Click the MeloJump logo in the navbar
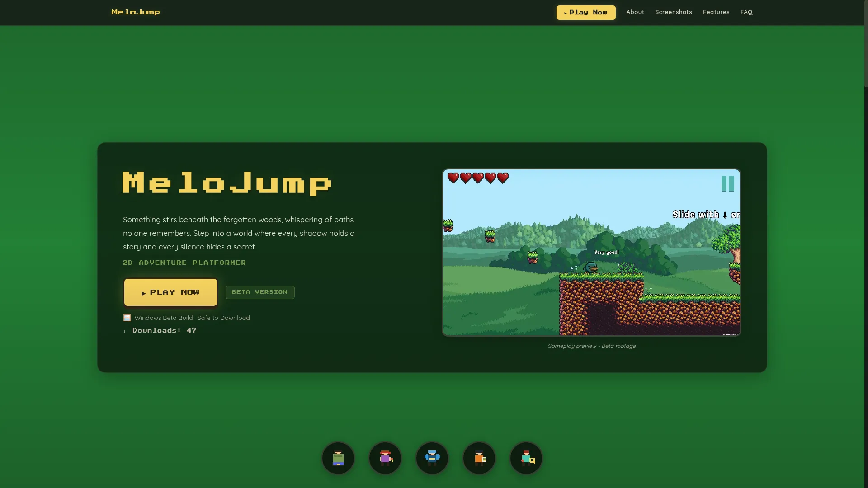 pos(136,12)
